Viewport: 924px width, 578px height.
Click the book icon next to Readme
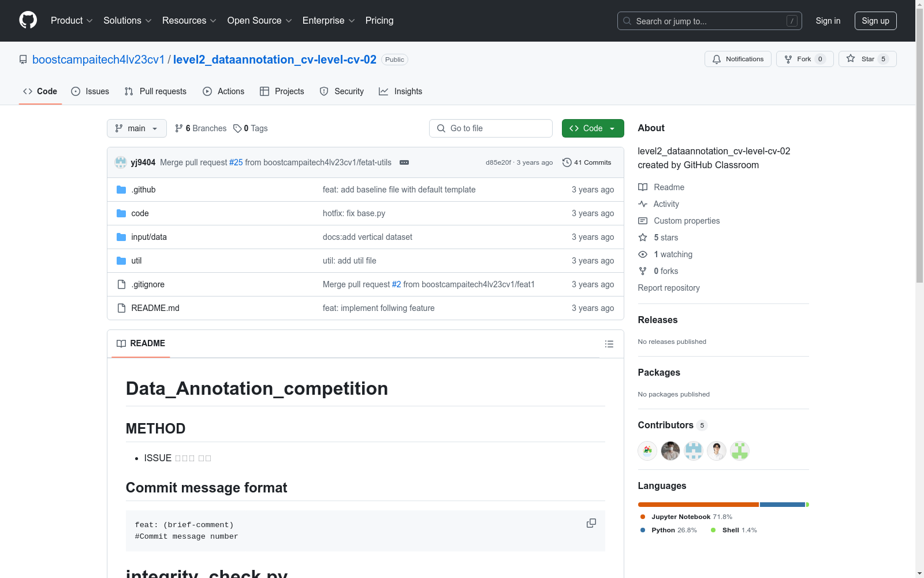pyautogui.click(x=643, y=187)
